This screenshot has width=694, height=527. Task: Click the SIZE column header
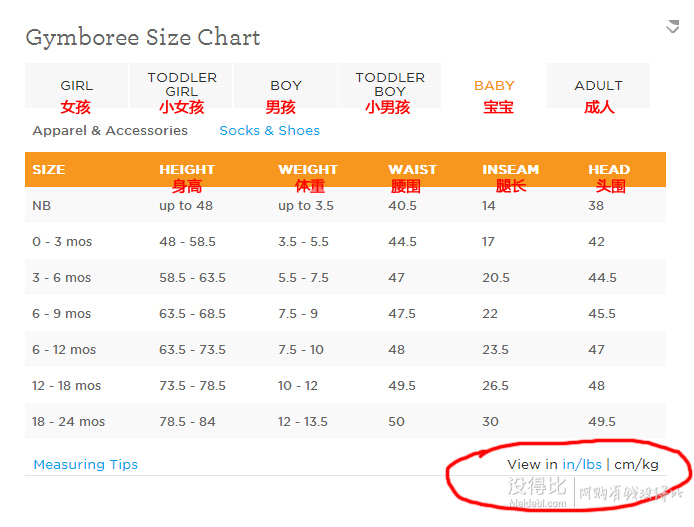click(x=49, y=169)
